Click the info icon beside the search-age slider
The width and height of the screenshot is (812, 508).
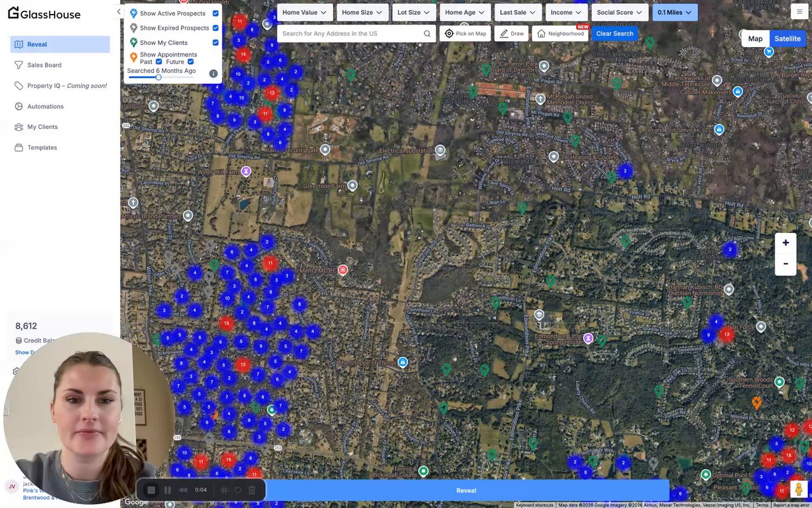coord(213,74)
